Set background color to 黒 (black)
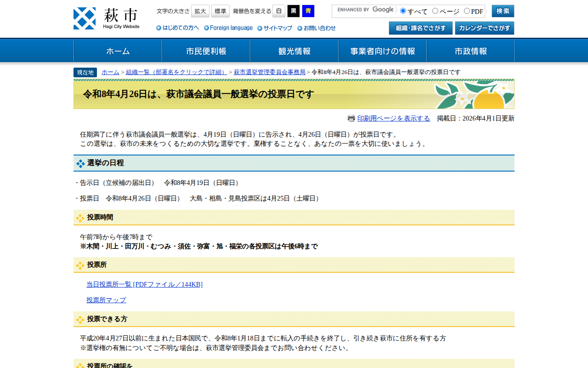Image resolution: width=588 pixels, height=368 pixels. pyautogui.click(x=293, y=10)
